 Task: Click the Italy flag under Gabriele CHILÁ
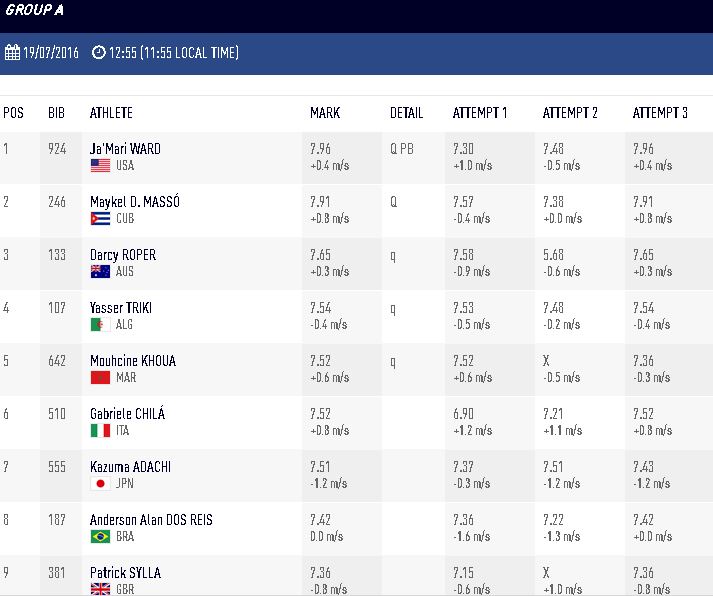point(100,431)
